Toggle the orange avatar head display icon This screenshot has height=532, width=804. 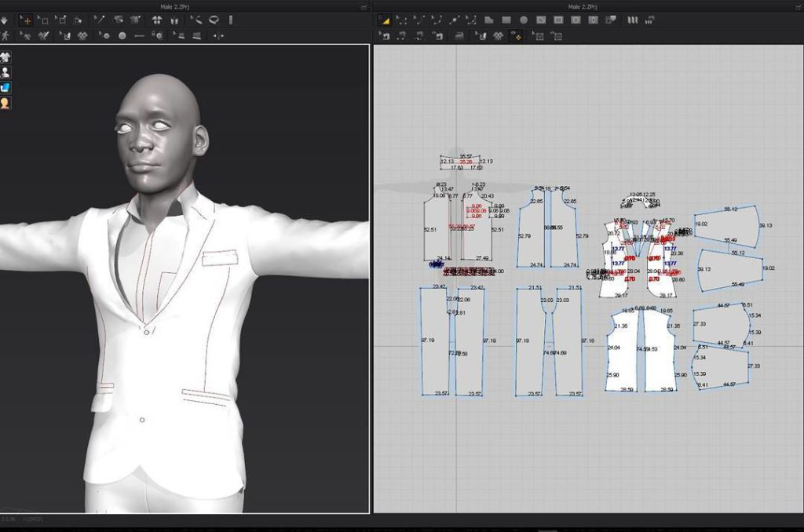(x=5, y=103)
